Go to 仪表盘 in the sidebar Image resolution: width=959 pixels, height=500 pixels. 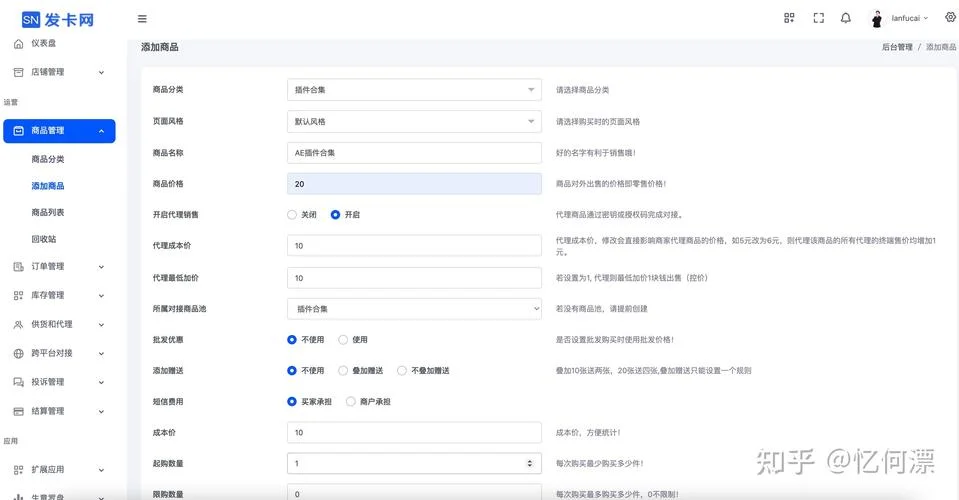tap(43, 43)
